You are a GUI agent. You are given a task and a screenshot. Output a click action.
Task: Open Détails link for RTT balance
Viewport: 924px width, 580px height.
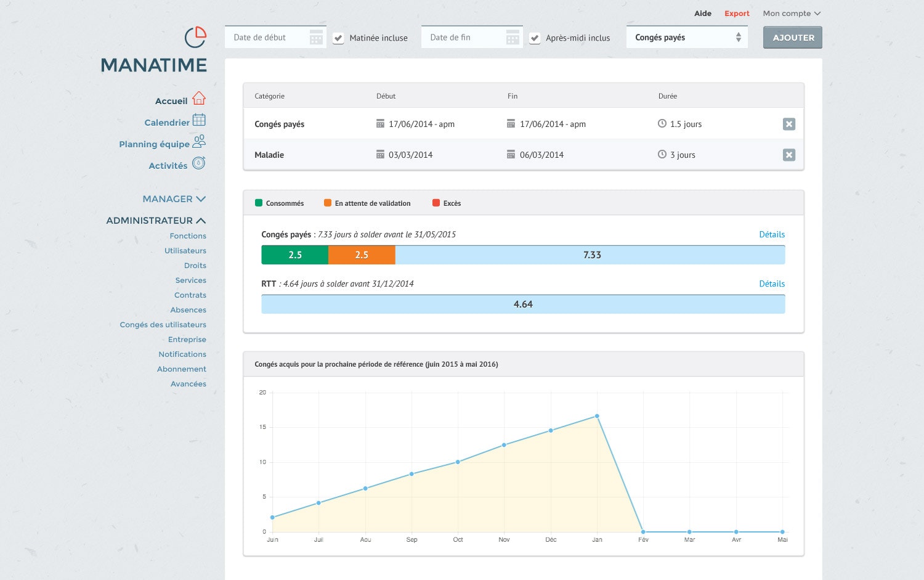tap(771, 284)
